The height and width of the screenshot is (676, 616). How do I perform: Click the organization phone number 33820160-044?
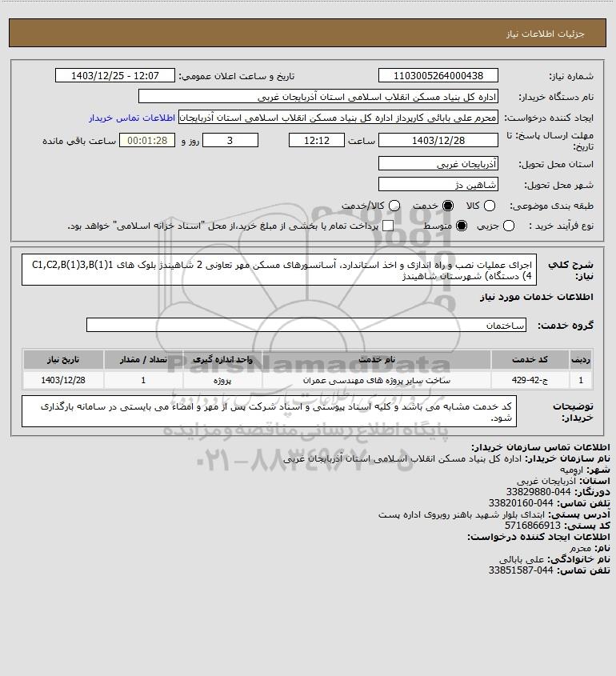[x=521, y=503]
